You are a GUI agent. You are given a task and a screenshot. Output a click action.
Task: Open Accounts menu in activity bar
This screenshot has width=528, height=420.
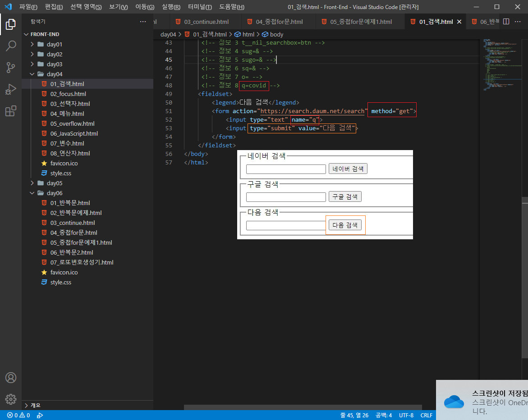[11, 378]
